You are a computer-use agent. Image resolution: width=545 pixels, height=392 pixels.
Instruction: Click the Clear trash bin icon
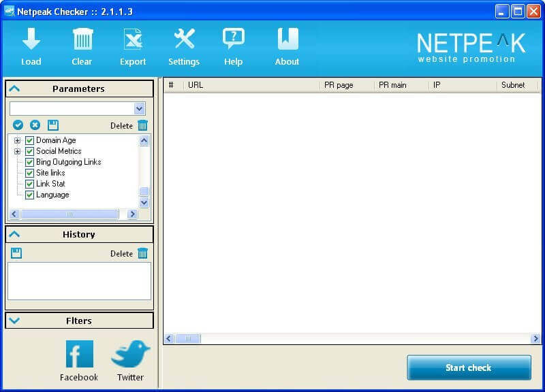pyautogui.click(x=82, y=39)
